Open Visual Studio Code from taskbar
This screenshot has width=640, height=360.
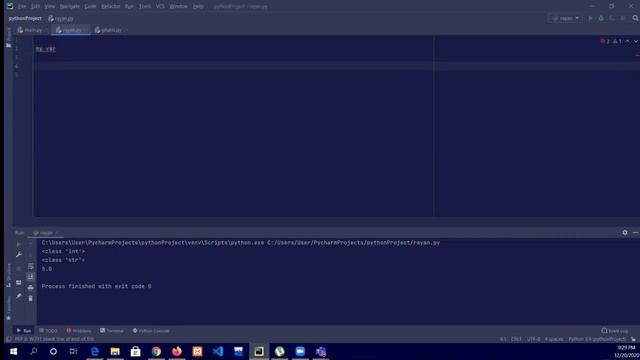[218, 351]
